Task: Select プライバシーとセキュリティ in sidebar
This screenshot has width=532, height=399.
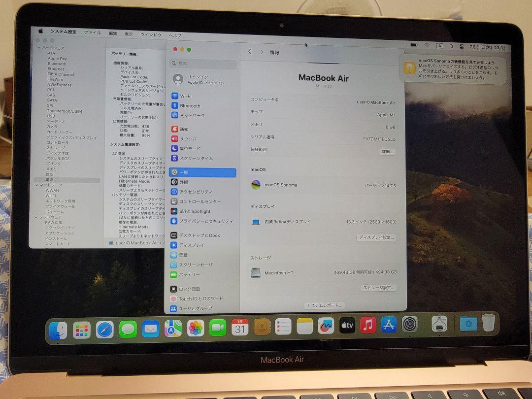Action: 203,221
